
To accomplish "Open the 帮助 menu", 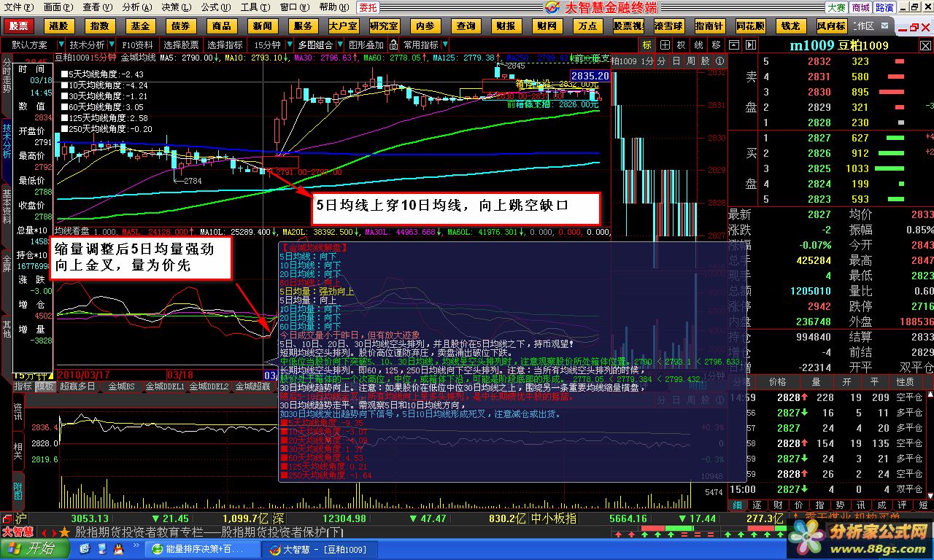I will 333,7.
